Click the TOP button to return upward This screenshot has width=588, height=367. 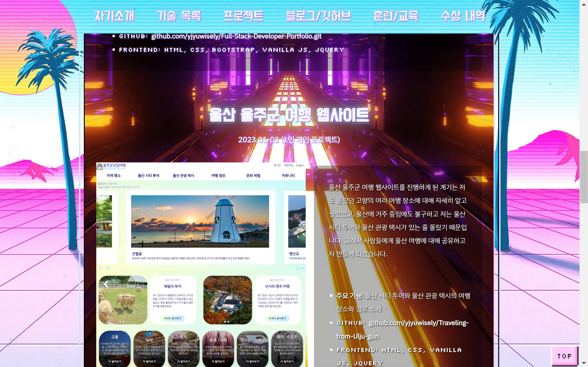pyautogui.click(x=564, y=356)
